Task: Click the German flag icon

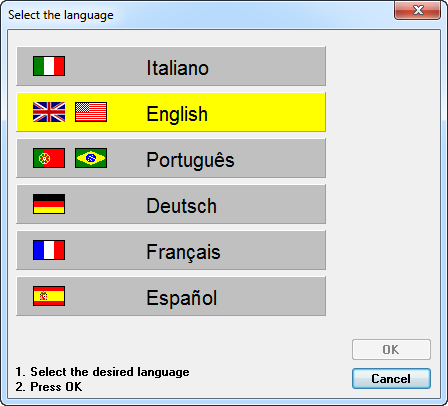Action: tap(49, 204)
